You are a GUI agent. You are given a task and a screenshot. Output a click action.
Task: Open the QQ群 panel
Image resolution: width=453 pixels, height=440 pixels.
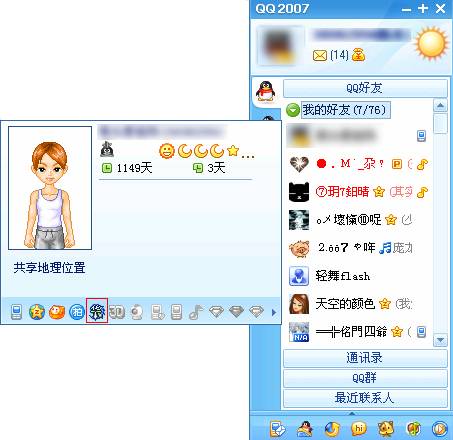[x=365, y=378]
